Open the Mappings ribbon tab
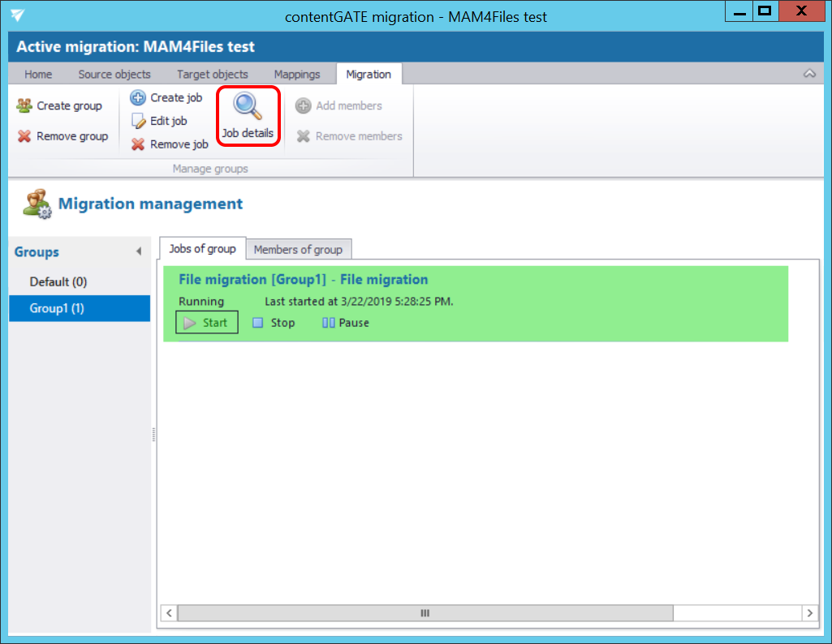The width and height of the screenshot is (832, 644). [296, 74]
